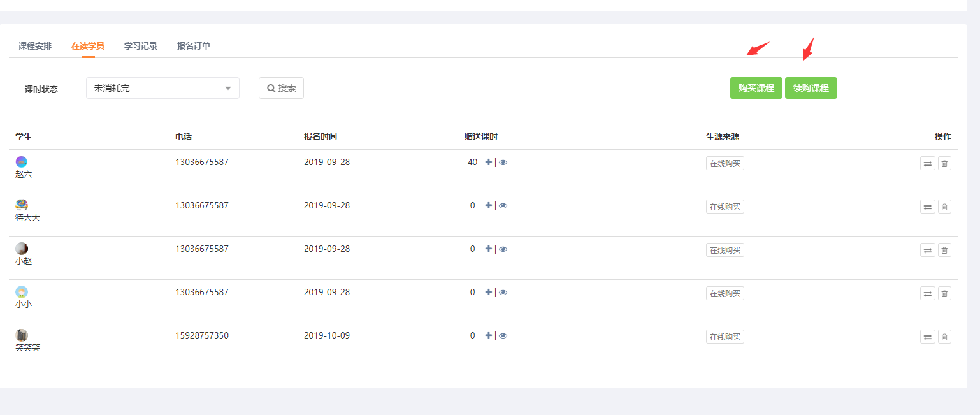Open 赵六 avatar image

click(x=22, y=162)
